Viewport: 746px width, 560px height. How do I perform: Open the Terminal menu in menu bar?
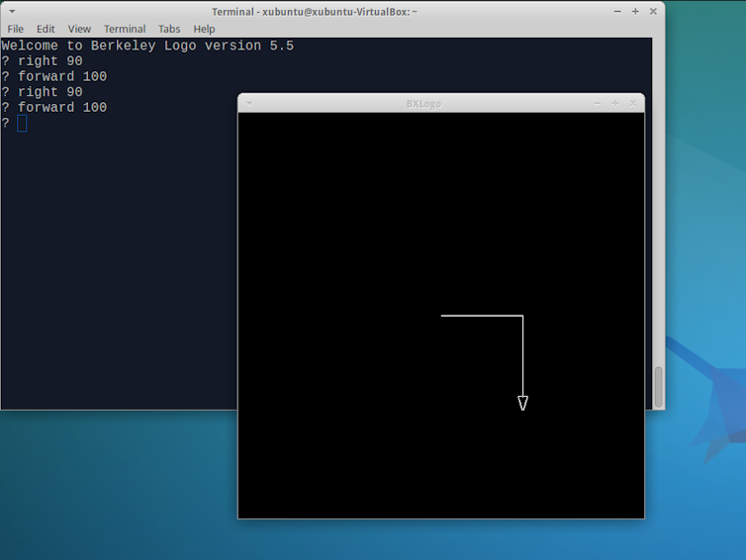coord(125,29)
